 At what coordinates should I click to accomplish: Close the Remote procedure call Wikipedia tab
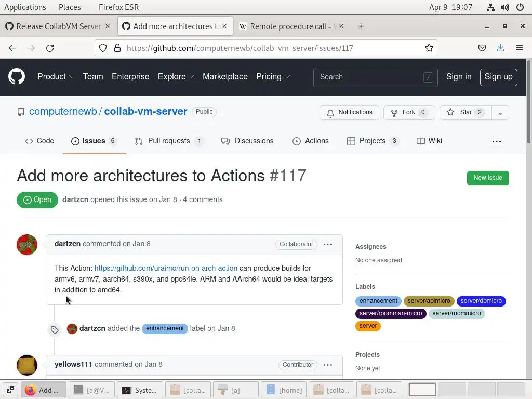point(341,26)
